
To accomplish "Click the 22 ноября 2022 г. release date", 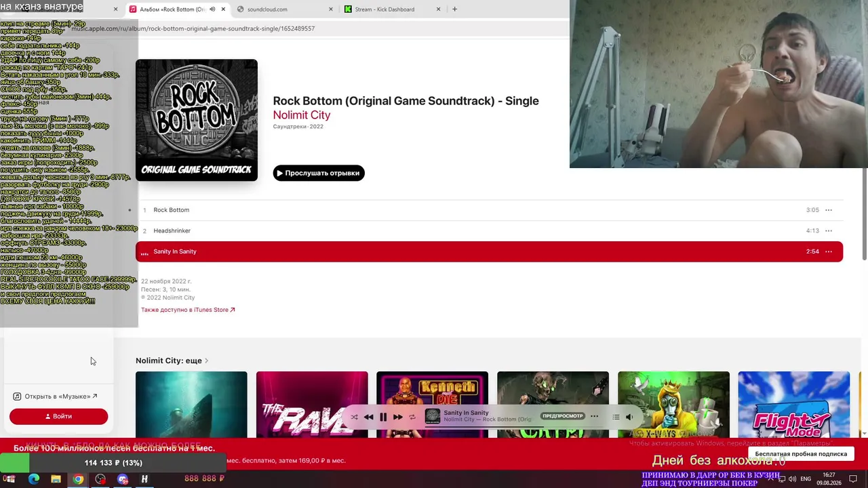I will point(166,281).
